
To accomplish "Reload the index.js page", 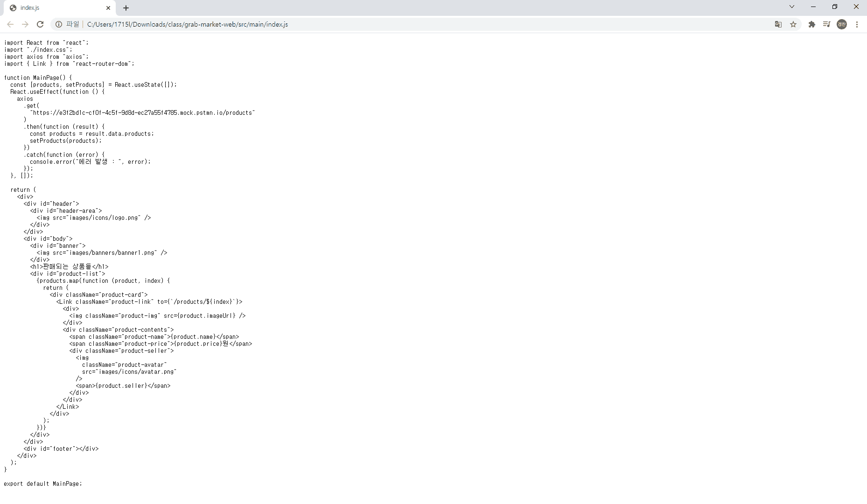I will [40, 24].
